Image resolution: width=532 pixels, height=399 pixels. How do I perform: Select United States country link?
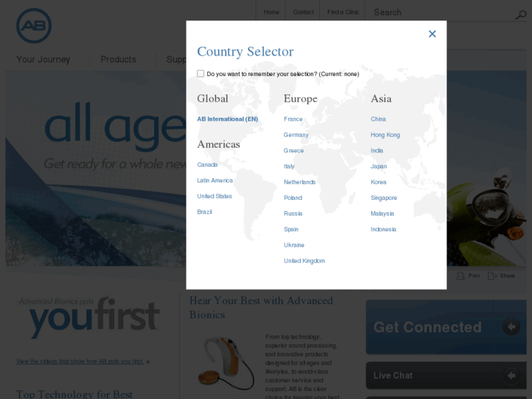pos(214,196)
